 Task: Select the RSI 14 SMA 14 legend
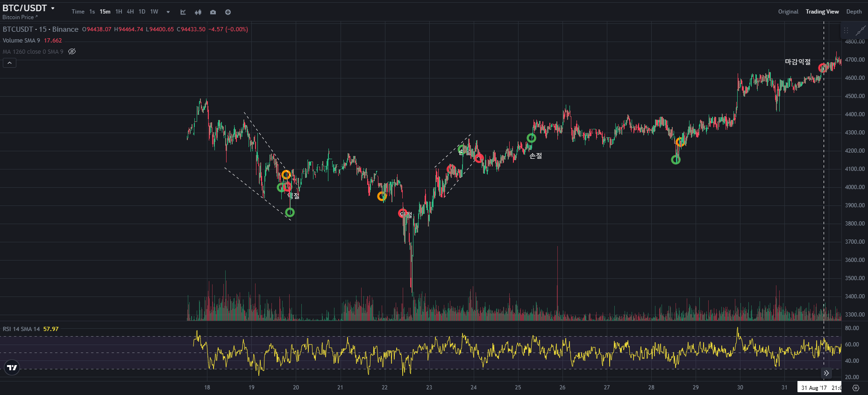(x=21, y=329)
